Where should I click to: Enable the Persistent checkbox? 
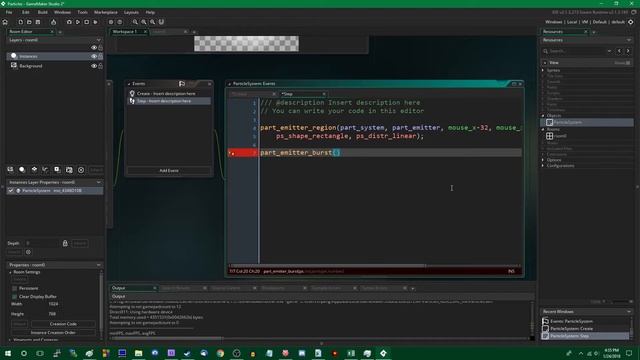pyautogui.click(x=15, y=289)
